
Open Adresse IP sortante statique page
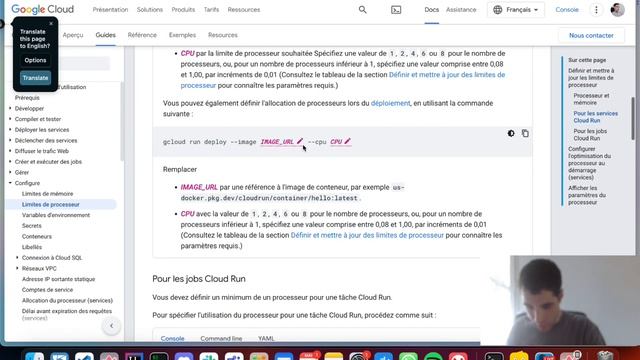tap(58, 279)
